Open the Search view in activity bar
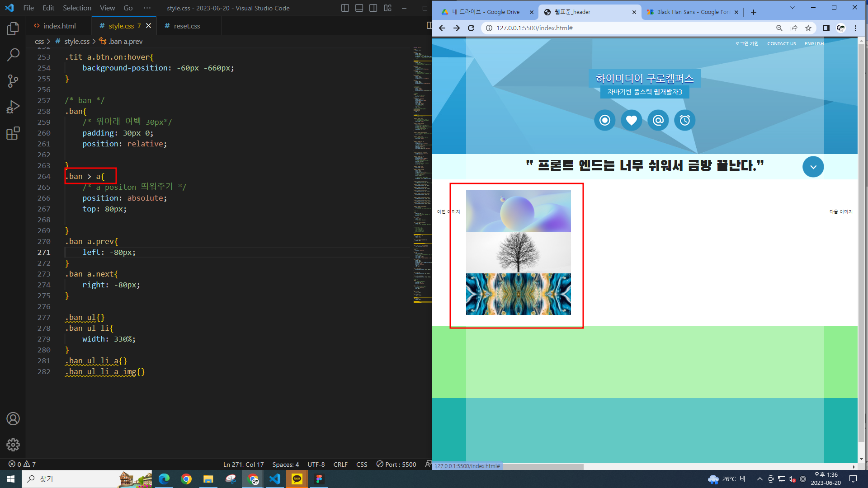Image resolution: width=868 pixels, height=488 pixels. click(13, 55)
